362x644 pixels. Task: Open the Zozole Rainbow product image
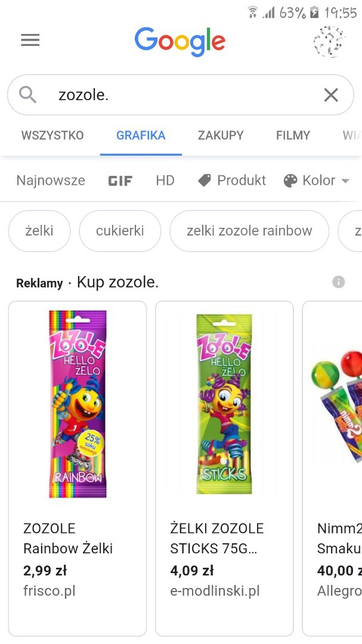coord(78,404)
